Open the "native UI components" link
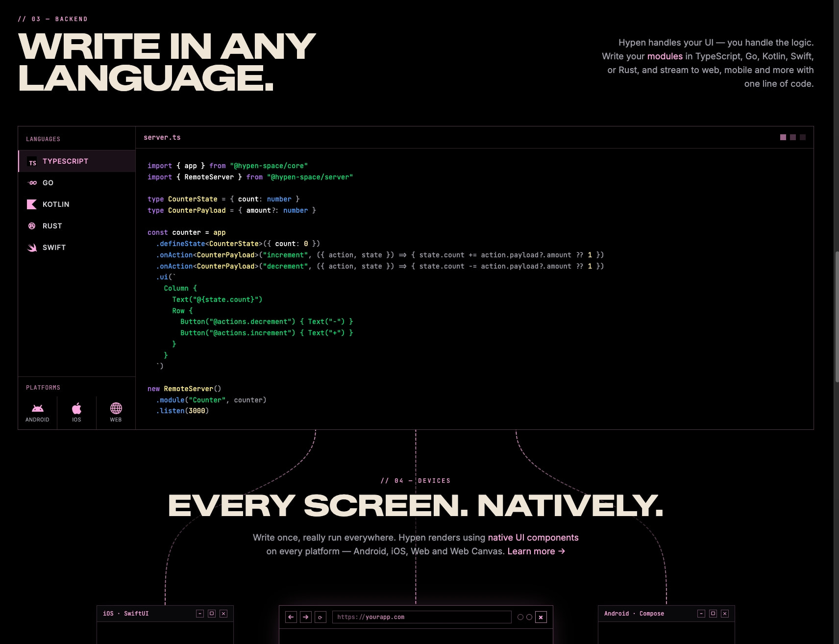This screenshot has width=839, height=644. (x=533, y=538)
